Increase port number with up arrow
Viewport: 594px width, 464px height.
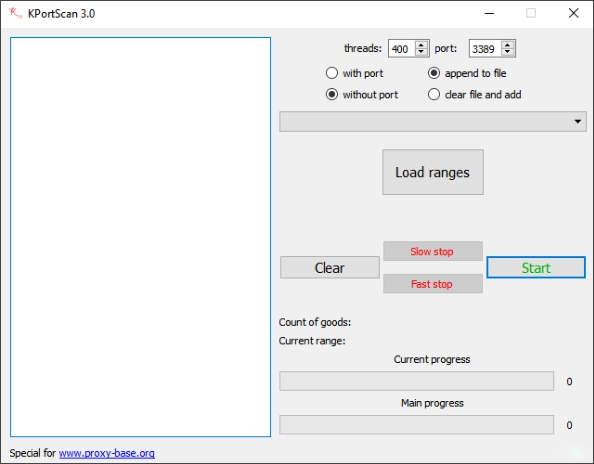pos(507,45)
